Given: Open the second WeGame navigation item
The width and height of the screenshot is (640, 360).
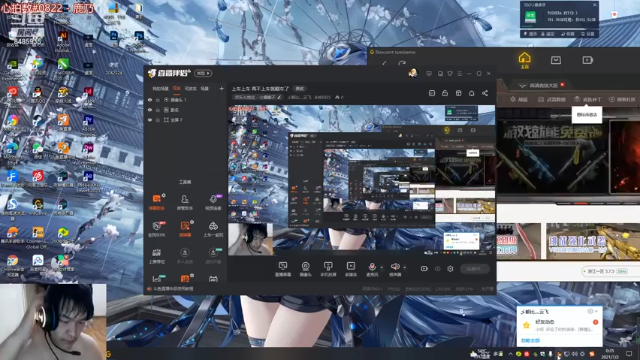Looking at the screenshot, I should [x=552, y=99].
